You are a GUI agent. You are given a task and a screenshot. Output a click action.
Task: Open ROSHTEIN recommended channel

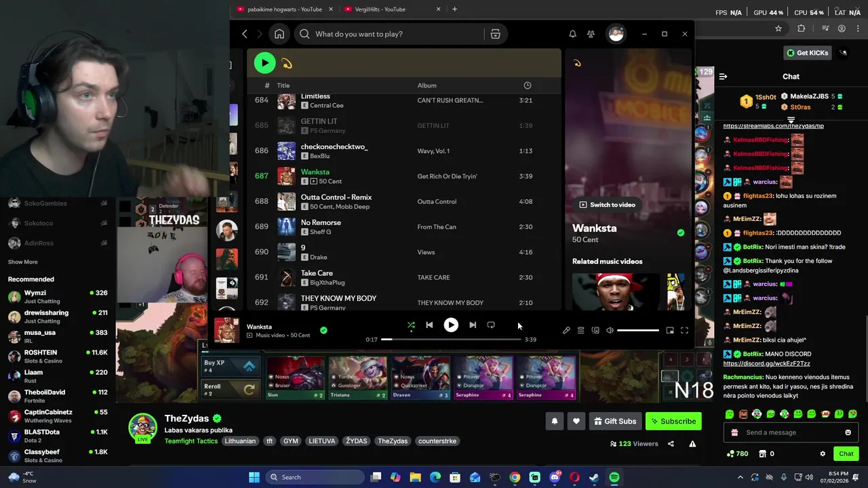pos(58,357)
